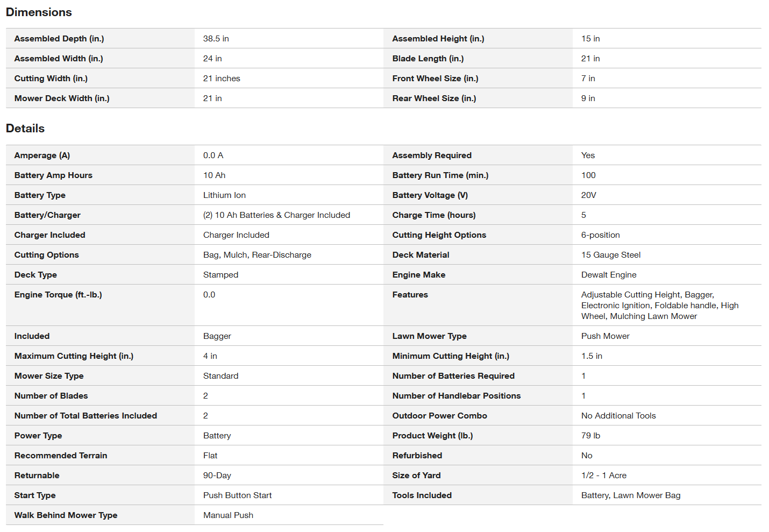Click the Returnable 90-Day value
This screenshot has width=769, height=532.
217,476
